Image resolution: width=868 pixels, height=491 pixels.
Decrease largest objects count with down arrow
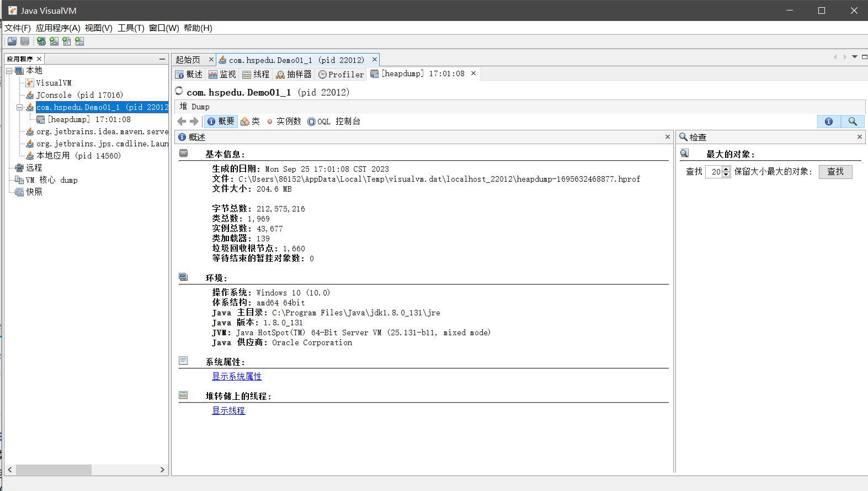click(726, 175)
